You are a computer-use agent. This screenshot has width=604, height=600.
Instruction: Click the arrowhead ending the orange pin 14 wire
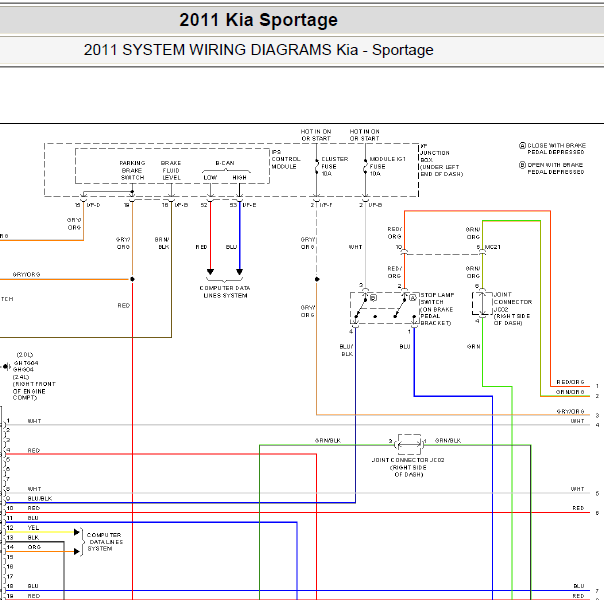pyautogui.click(x=77, y=551)
